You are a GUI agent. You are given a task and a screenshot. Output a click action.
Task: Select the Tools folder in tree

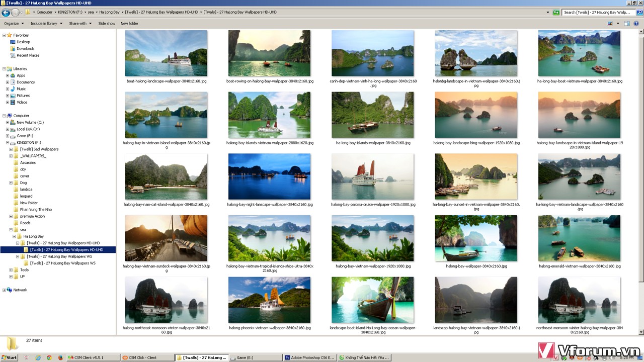[x=24, y=270]
